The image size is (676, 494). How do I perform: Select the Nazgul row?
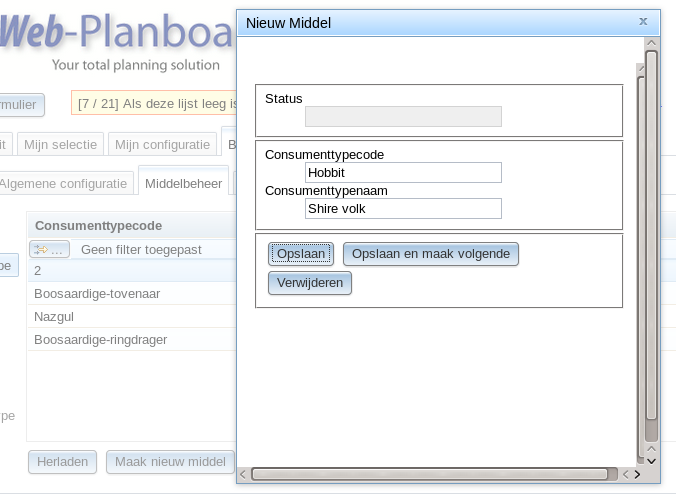click(x=132, y=317)
